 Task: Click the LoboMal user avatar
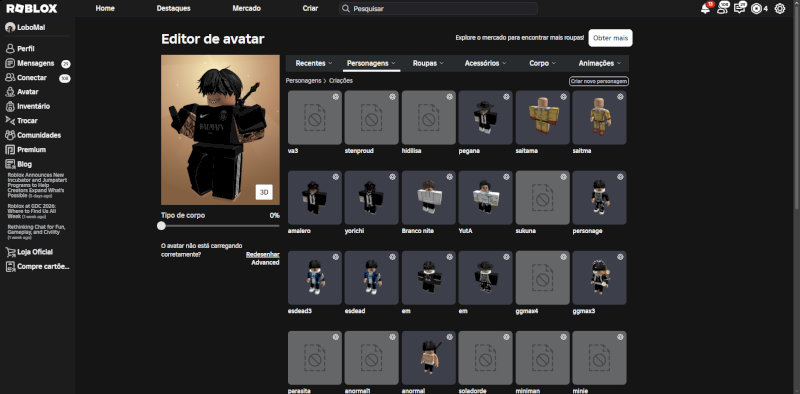(10, 28)
